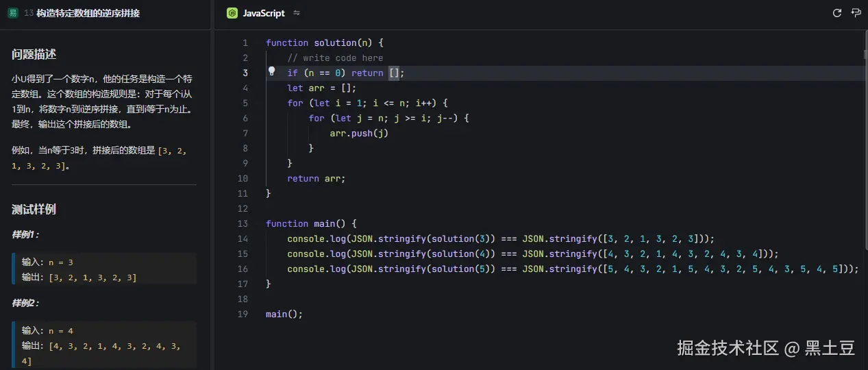Click line number 13 in the gutter
The width and height of the screenshot is (868, 370).
[x=243, y=224]
